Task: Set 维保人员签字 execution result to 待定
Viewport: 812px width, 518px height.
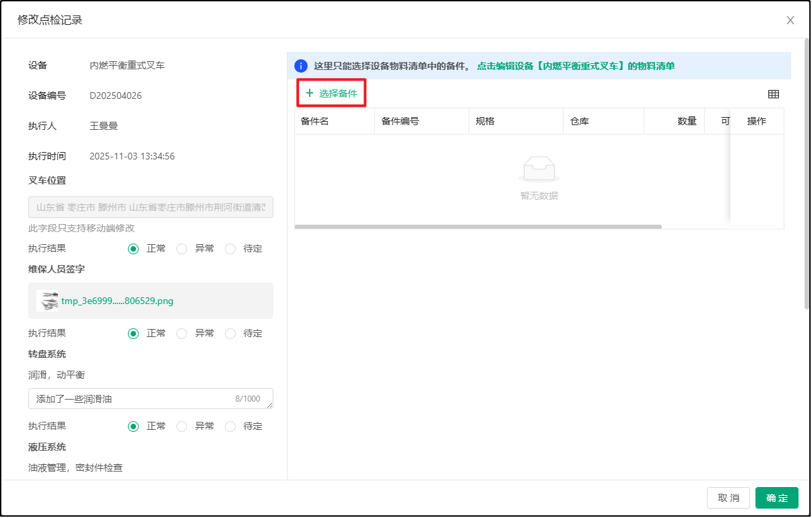Action: click(x=230, y=334)
